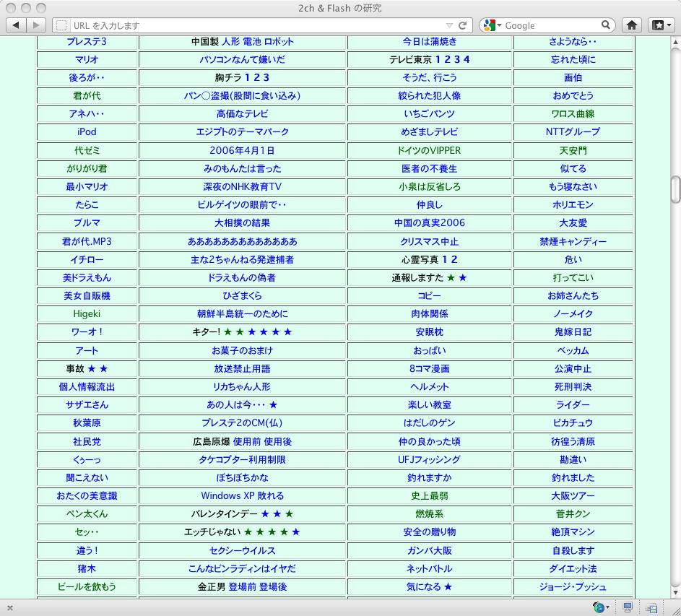681x616 pixels.
Task: Open the サザエさん link
Action: point(87,405)
